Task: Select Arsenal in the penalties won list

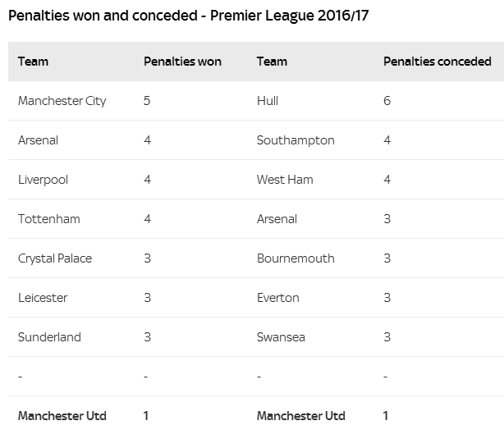Action: click(38, 140)
